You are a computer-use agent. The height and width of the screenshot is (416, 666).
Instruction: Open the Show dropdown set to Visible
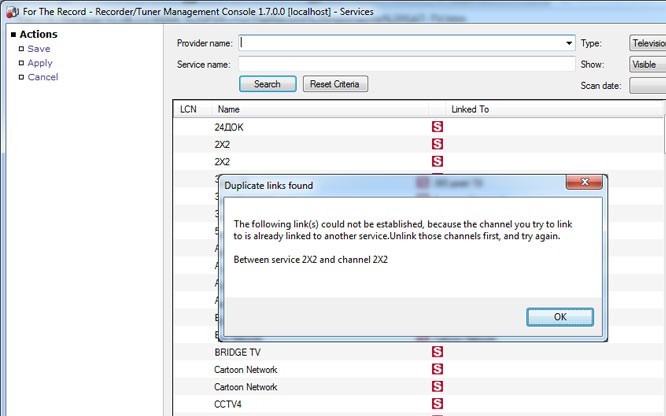point(646,64)
